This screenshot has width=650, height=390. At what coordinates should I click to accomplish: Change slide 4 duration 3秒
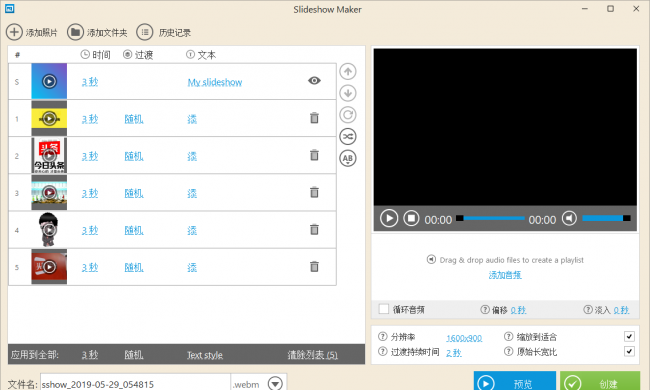tap(90, 230)
